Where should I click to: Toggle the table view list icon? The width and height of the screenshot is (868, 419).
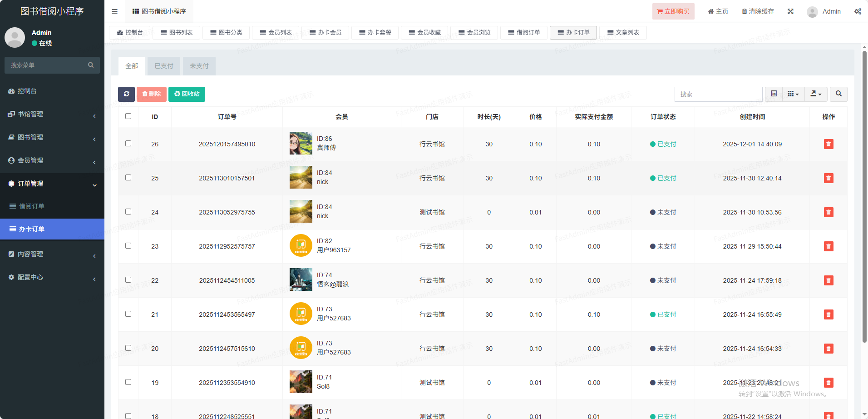(x=774, y=94)
